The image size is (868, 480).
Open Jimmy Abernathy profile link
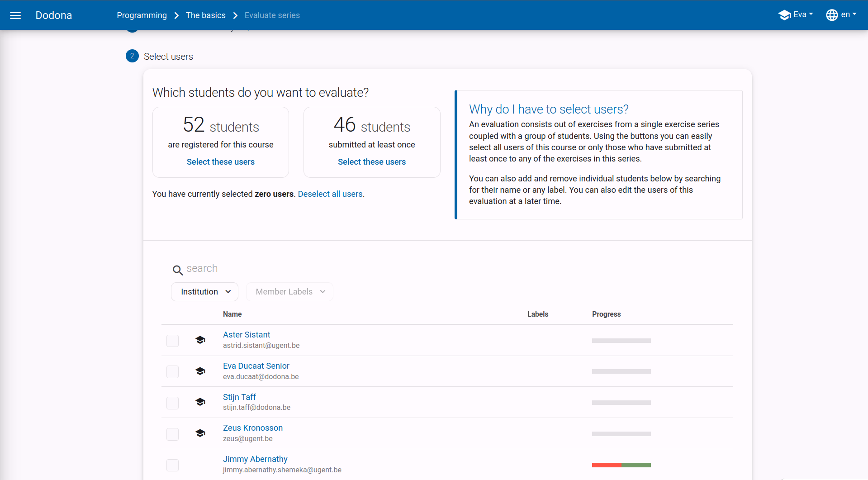(x=255, y=459)
